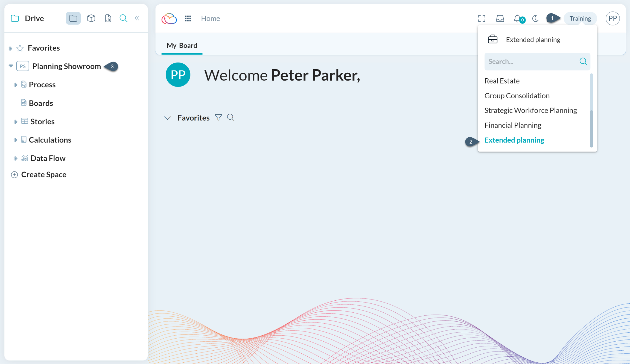This screenshot has width=630, height=364.
Task: Click the dropdown list scrollbar
Action: tap(591, 128)
